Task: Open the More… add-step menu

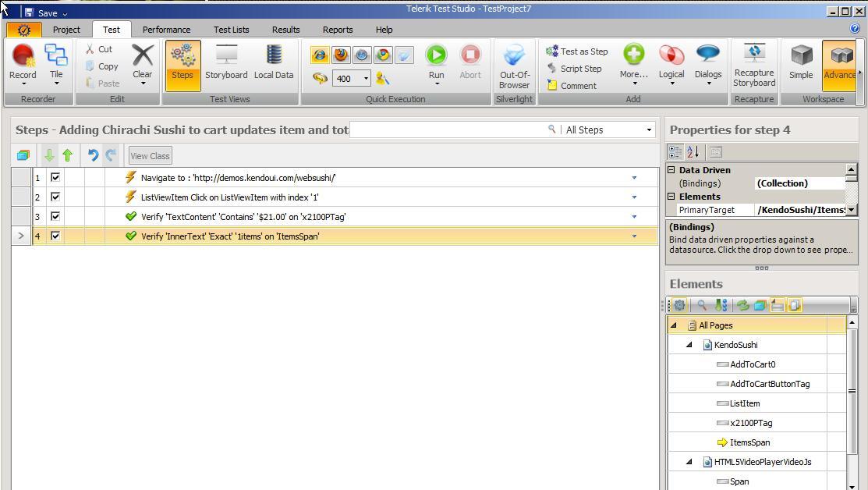Action: pyautogui.click(x=634, y=64)
